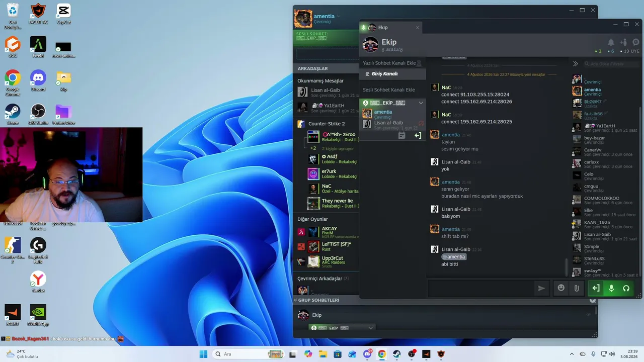This screenshot has width=644, height=362.
Task: Open the Giriş Kanalı text channel
Action: (392, 74)
